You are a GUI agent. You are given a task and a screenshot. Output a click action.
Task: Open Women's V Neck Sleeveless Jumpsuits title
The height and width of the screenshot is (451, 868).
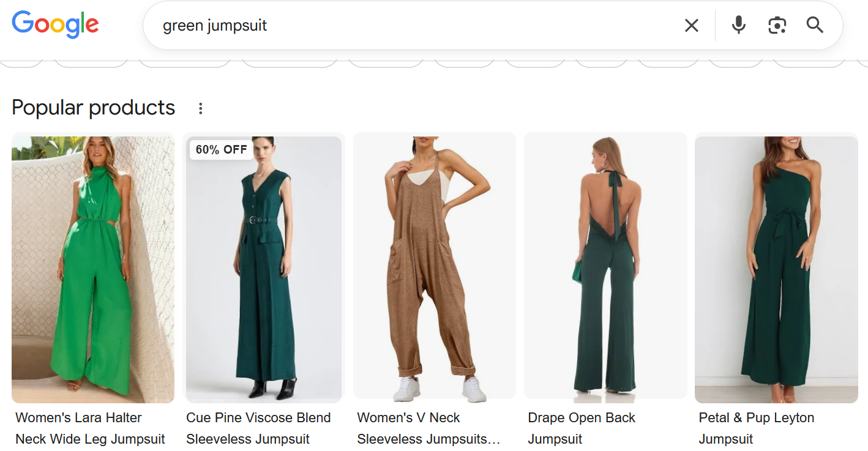coord(428,428)
